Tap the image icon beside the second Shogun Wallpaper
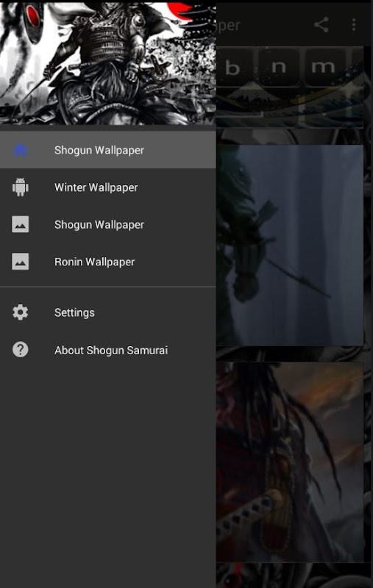The width and height of the screenshot is (373, 588). point(21,224)
